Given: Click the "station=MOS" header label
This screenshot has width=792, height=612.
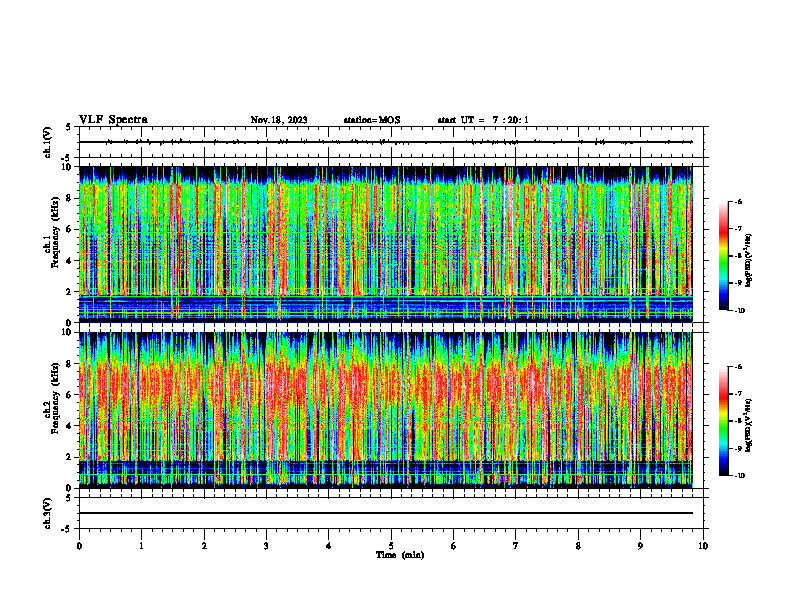Looking at the screenshot, I should point(372,120).
